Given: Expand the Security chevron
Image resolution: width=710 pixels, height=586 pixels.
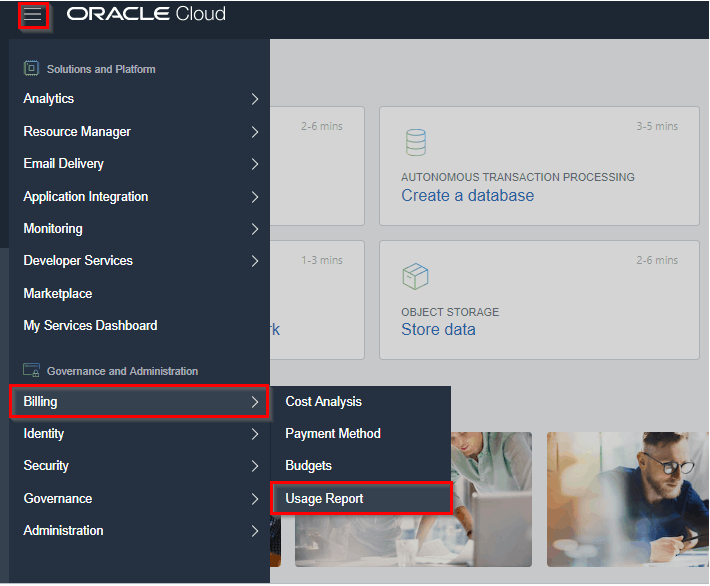Looking at the screenshot, I should point(255,466).
